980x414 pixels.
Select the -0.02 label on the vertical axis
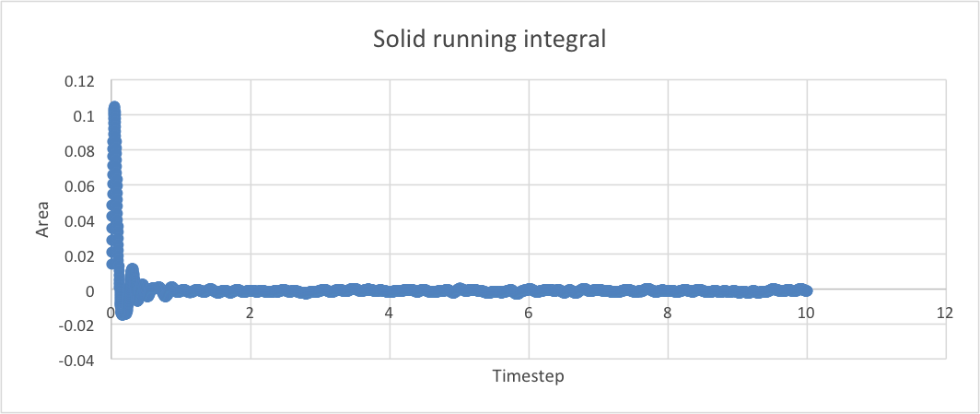[x=78, y=325]
